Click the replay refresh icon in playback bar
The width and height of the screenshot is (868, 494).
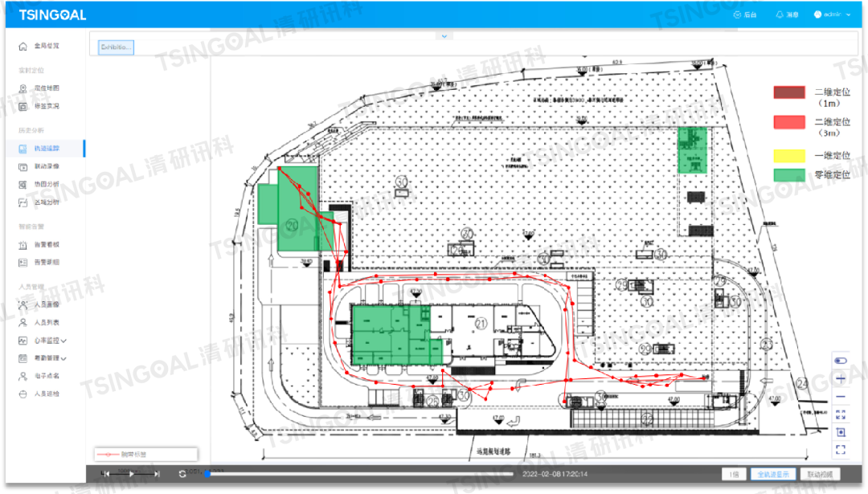pyautogui.click(x=182, y=474)
